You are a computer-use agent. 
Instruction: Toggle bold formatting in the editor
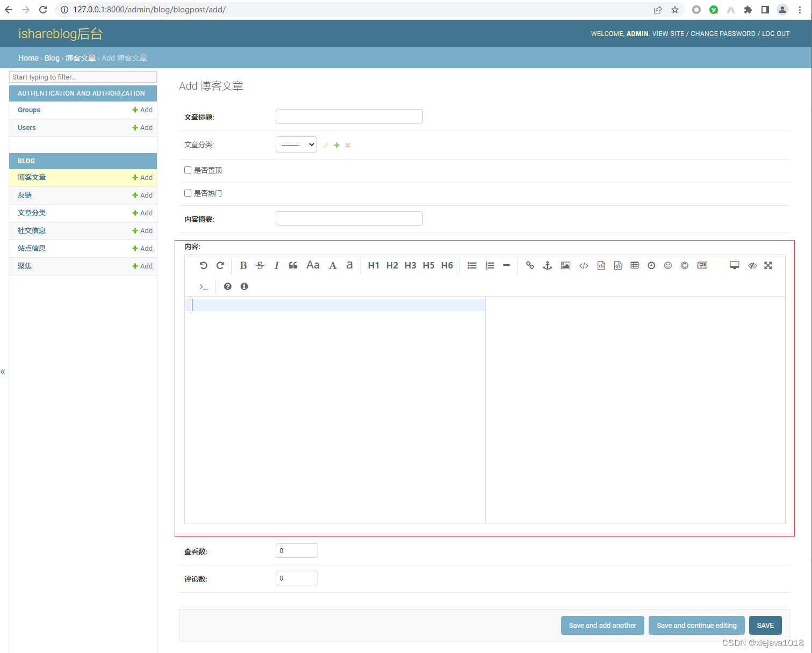click(243, 265)
